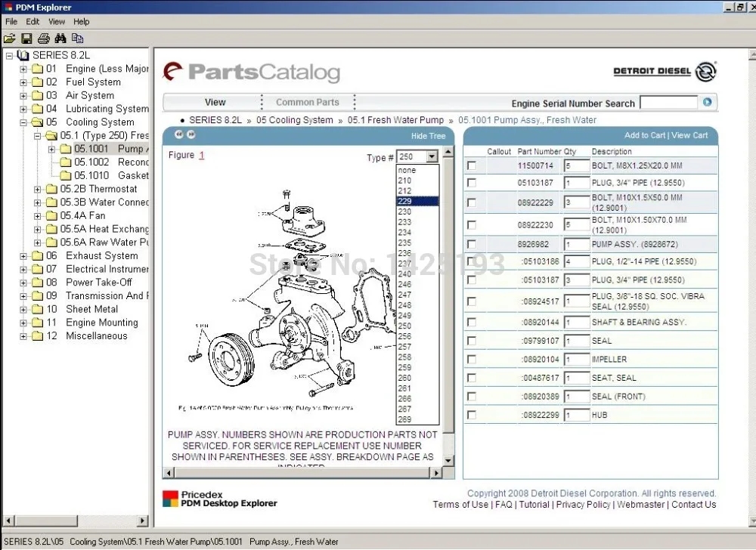Select 08 Power Take-Off tree item
756x550 pixels.
[88, 283]
